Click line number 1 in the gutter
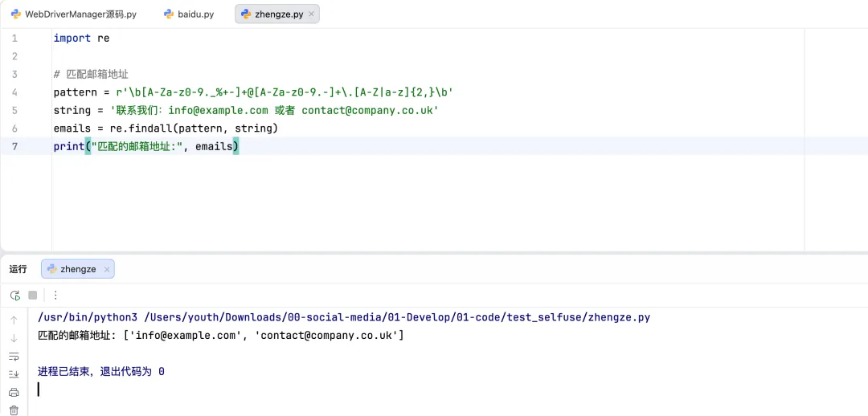The height and width of the screenshot is (416, 868). click(14, 39)
